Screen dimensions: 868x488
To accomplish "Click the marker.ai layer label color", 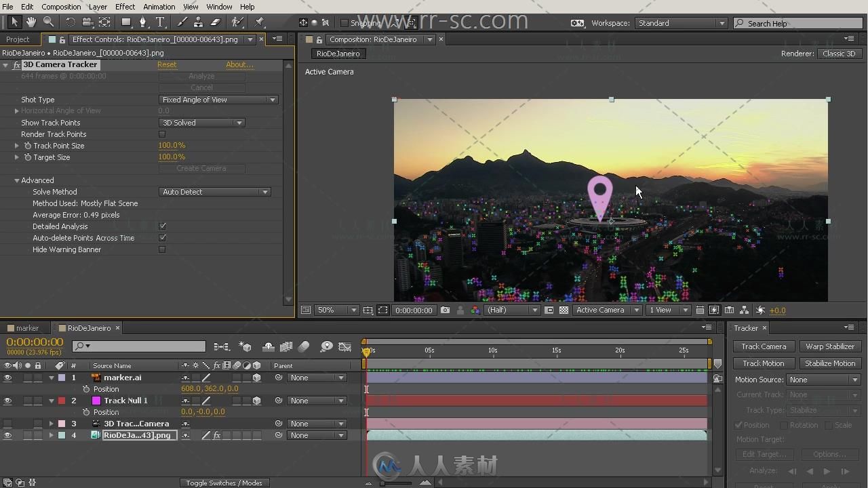I will click(x=62, y=378).
